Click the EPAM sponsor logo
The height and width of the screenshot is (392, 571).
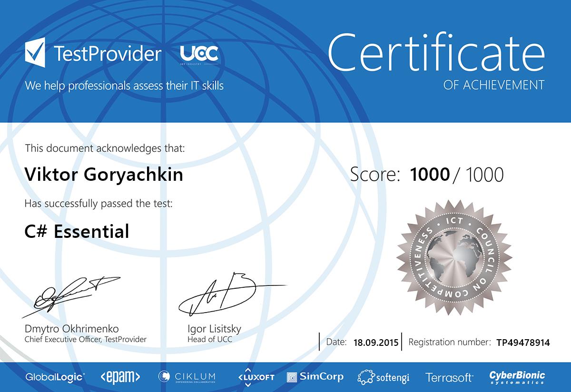click(x=120, y=377)
